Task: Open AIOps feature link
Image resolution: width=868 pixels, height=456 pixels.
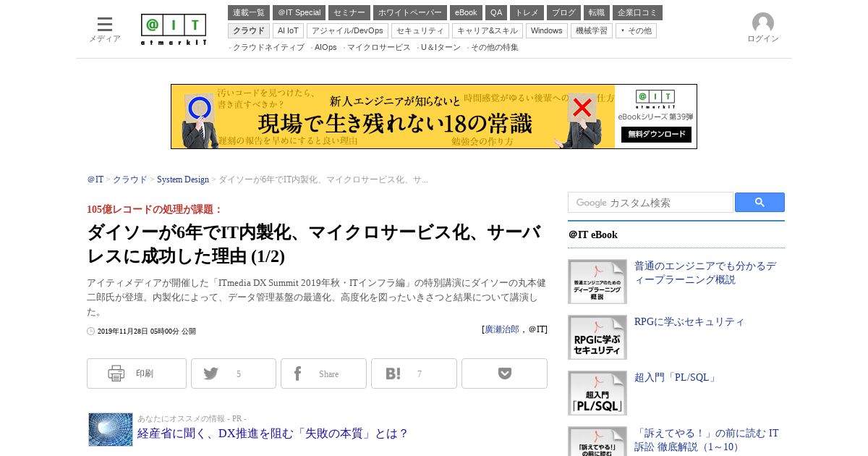Action: [x=325, y=47]
